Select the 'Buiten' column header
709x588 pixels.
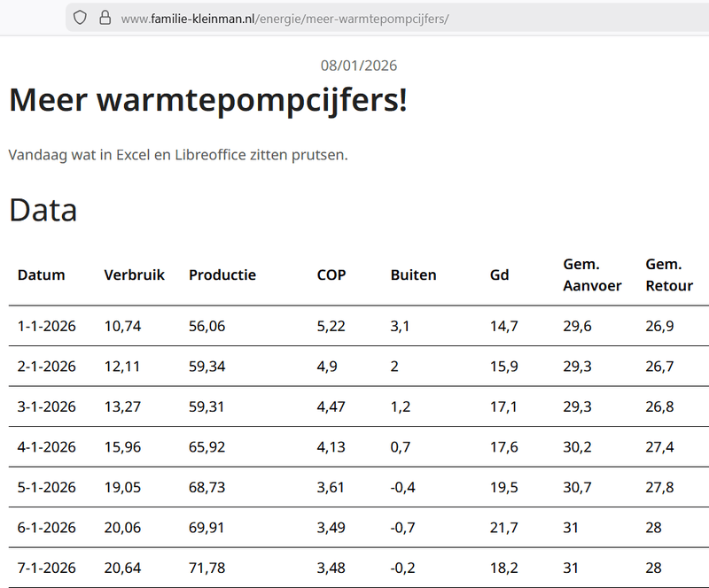(413, 275)
